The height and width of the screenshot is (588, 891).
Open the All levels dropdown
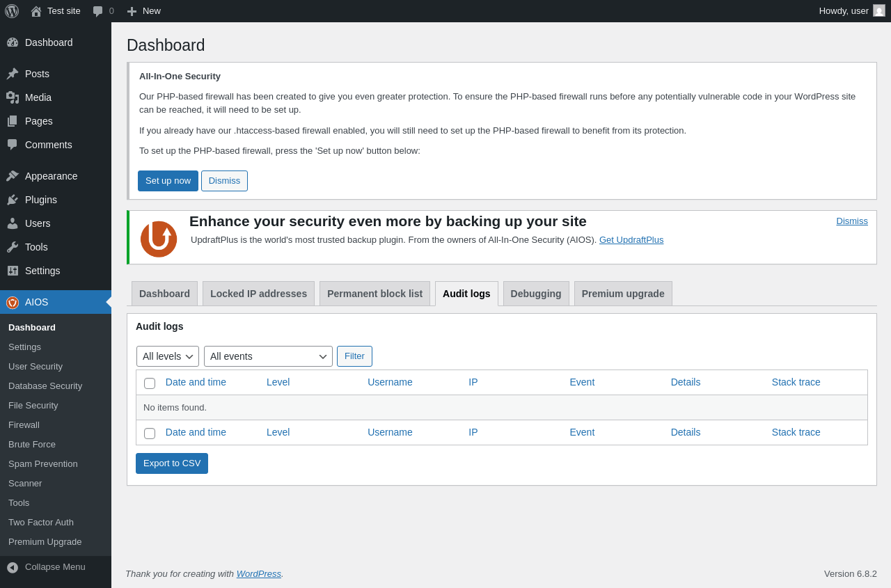168,356
